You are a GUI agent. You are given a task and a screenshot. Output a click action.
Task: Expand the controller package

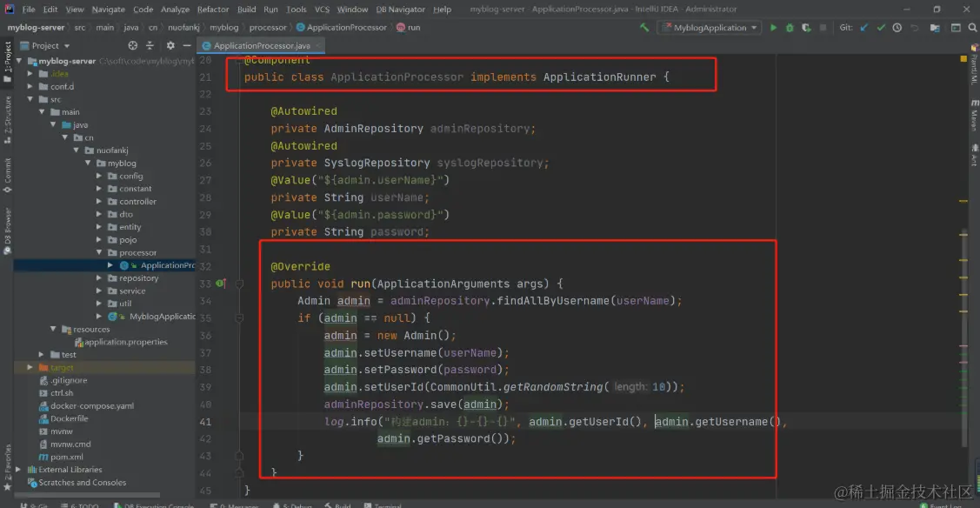99,202
